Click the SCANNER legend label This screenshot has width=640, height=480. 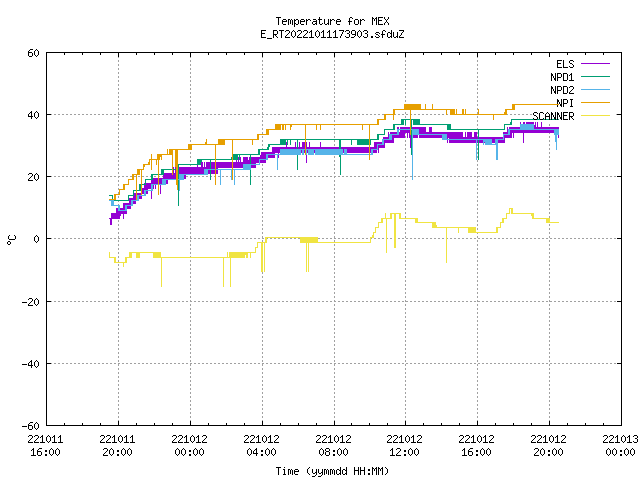(x=553, y=116)
